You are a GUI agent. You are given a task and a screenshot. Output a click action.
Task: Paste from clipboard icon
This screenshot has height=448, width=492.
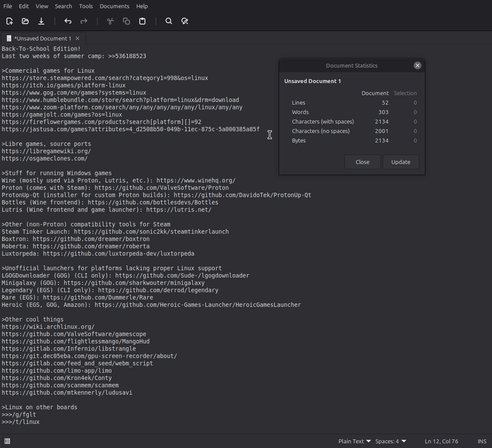tap(142, 21)
